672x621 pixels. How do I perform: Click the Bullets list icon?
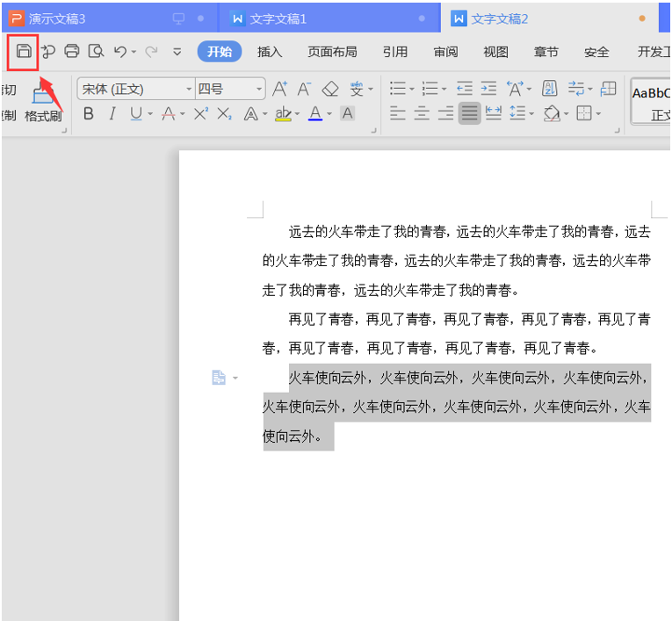398,89
